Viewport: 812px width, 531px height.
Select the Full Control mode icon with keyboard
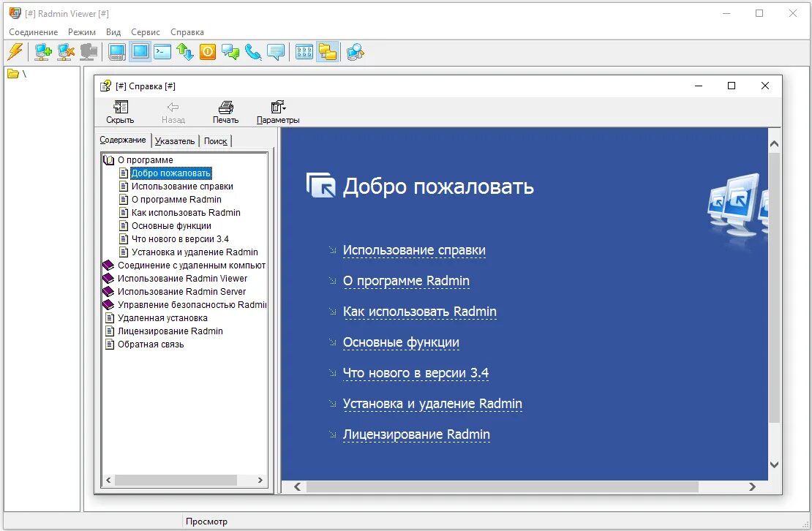(117, 52)
